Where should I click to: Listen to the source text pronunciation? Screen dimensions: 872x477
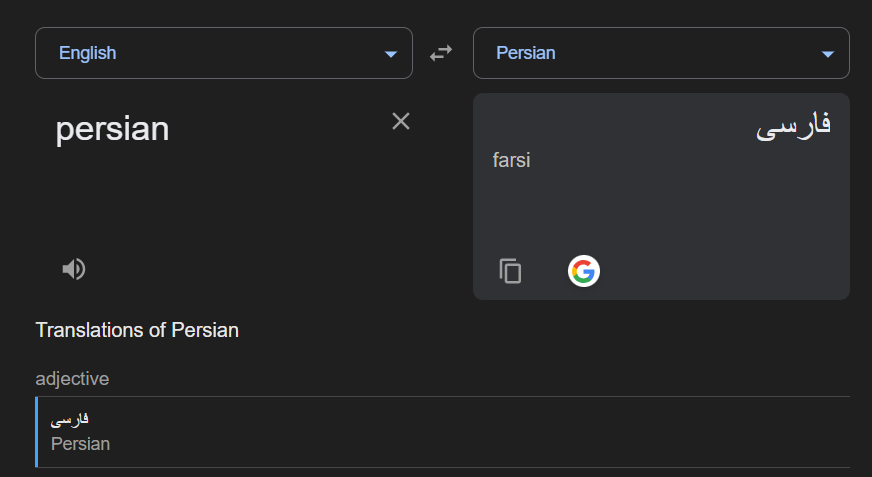pos(74,268)
